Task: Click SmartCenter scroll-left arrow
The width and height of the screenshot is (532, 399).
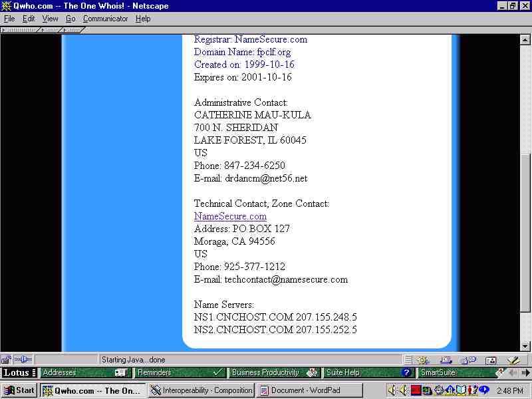Action: pos(513,372)
